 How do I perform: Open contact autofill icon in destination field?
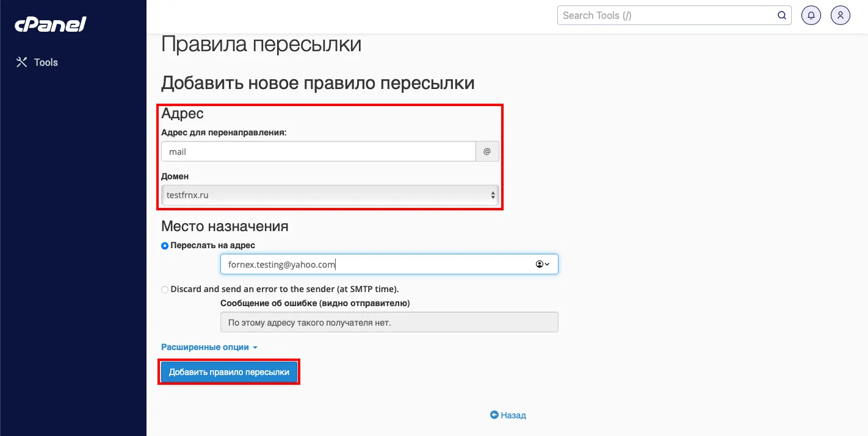pyautogui.click(x=543, y=264)
